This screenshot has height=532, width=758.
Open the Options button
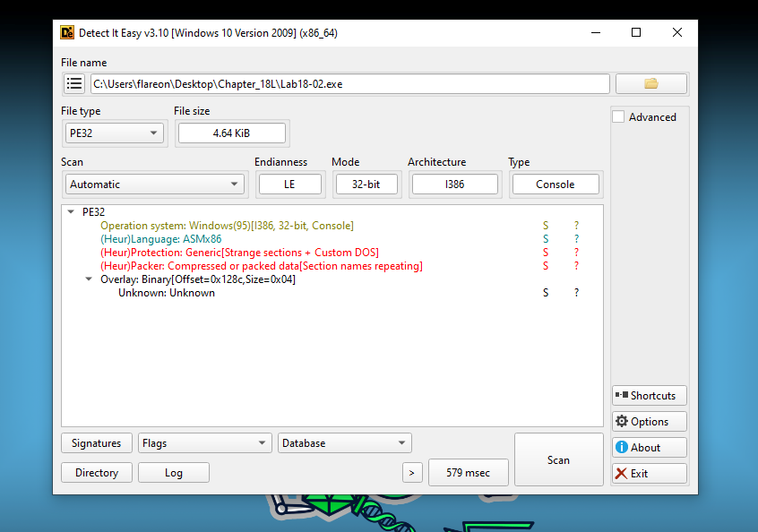[650, 421]
